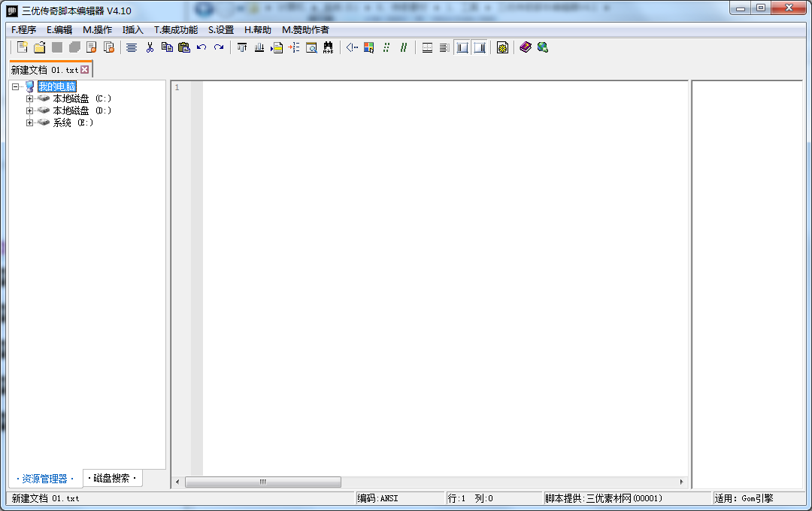812x511 pixels.
Task: Click the grayed-out save all icon
Action: point(74,47)
